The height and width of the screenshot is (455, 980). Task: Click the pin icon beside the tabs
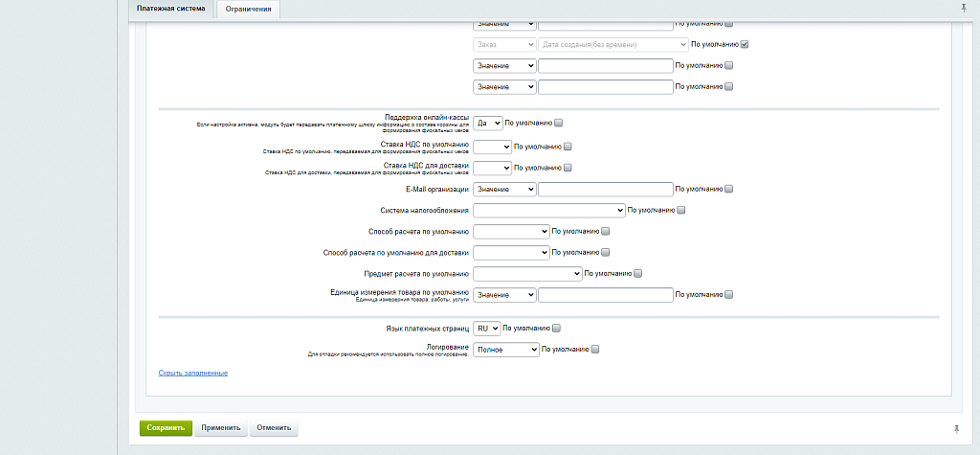tap(963, 8)
